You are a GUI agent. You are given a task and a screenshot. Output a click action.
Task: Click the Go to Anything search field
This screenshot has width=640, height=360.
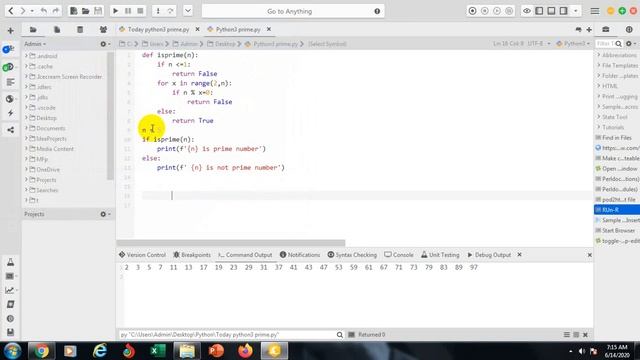click(293, 11)
